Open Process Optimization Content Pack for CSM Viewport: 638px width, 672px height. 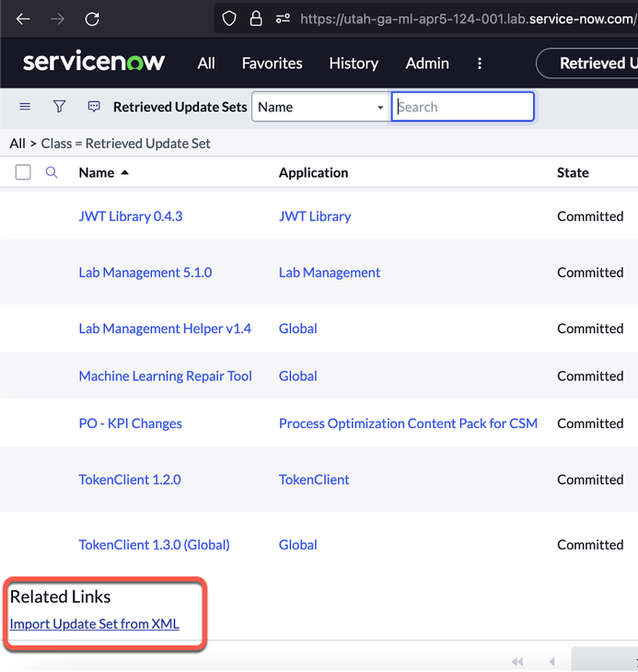(409, 423)
